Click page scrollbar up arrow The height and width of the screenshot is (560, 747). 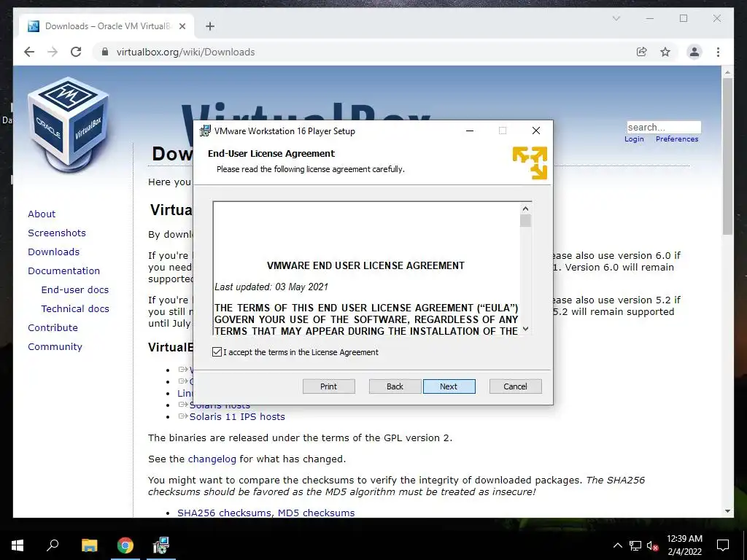(727, 72)
